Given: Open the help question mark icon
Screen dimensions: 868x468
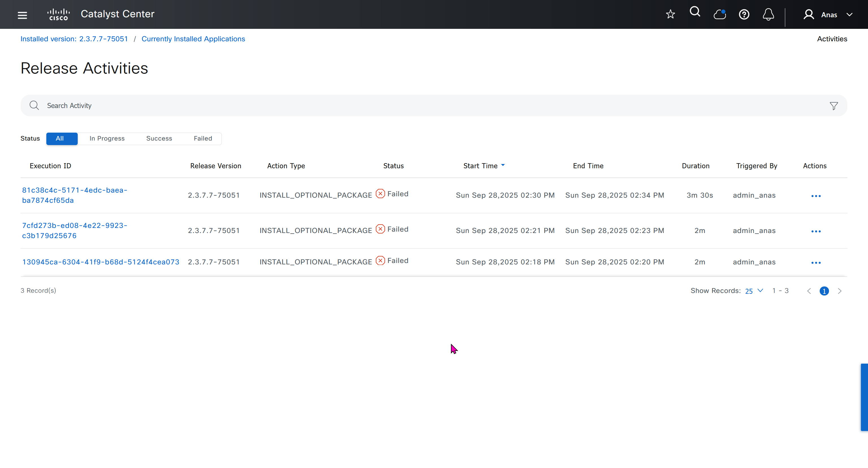Looking at the screenshot, I should click(744, 14).
